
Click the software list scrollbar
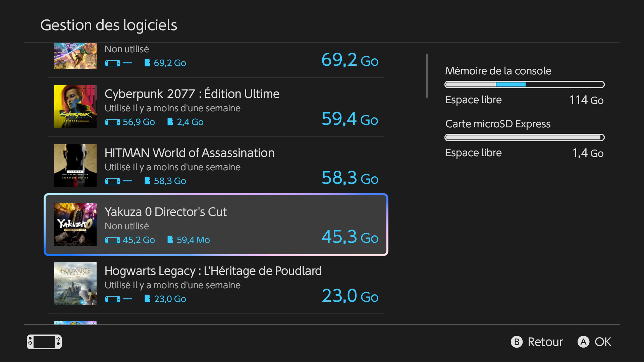(x=427, y=76)
